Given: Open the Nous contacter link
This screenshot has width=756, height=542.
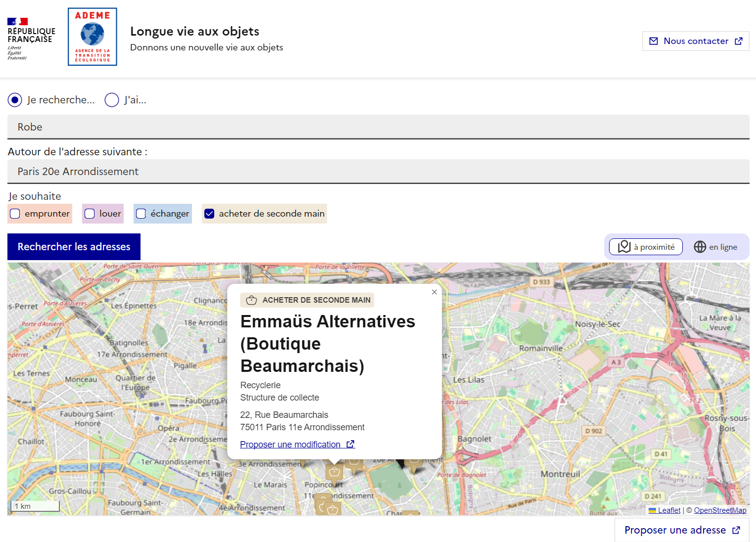Looking at the screenshot, I should [696, 41].
